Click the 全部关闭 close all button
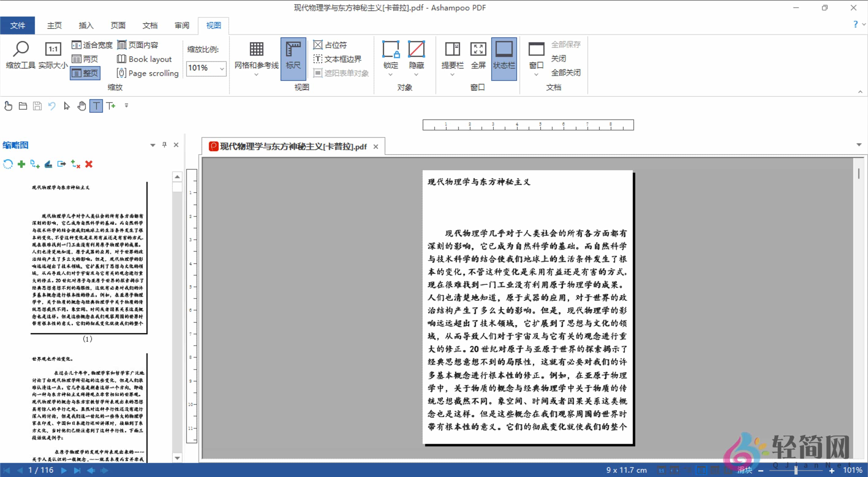868x477 pixels. [x=566, y=73]
